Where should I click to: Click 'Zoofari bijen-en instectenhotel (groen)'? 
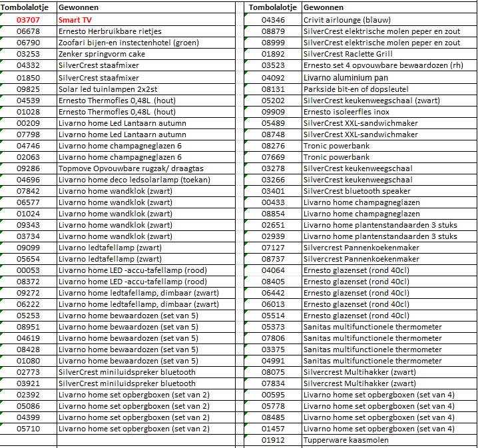[128, 43]
